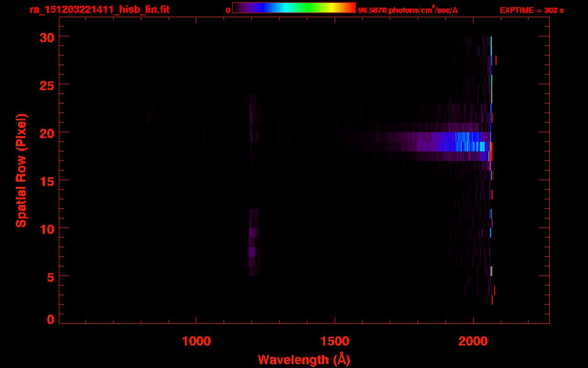The image size is (588, 368).
Task: Click the EXPTIME = 302 s label
Action: tap(531, 11)
